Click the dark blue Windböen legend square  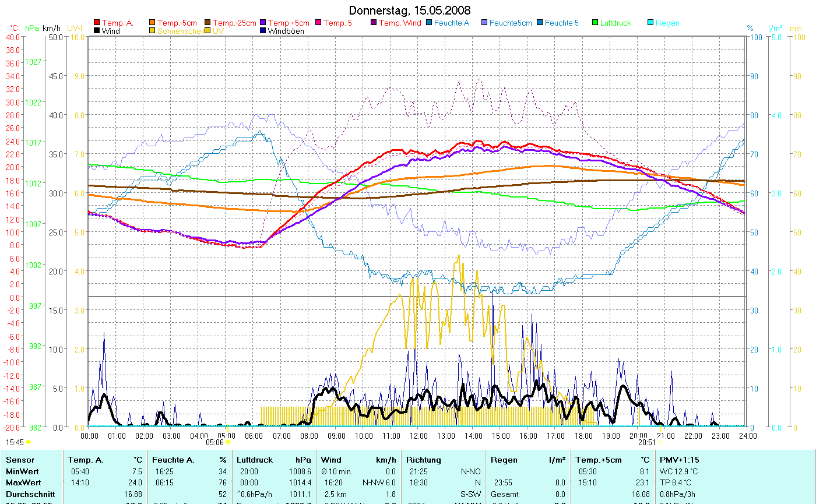point(263,31)
